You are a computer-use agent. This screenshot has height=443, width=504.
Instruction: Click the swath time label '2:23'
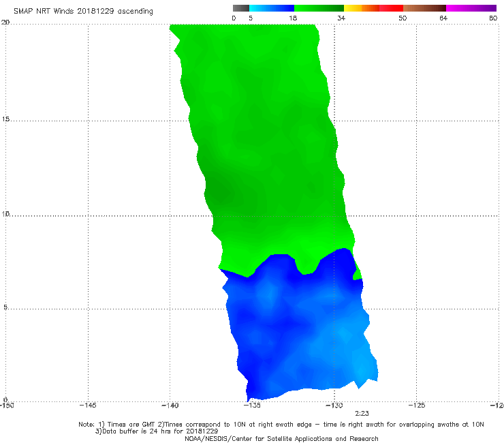tap(362, 414)
